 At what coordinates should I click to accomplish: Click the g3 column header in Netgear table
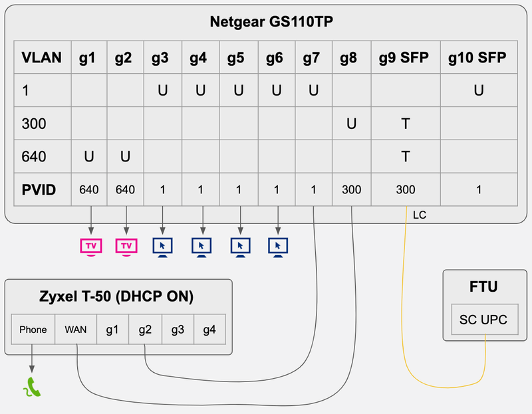pos(163,57)
